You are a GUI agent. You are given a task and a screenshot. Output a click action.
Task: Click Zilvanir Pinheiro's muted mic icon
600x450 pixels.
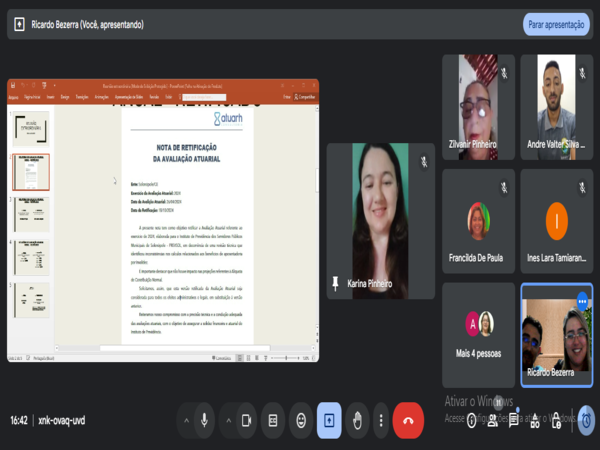click(504, 73)
